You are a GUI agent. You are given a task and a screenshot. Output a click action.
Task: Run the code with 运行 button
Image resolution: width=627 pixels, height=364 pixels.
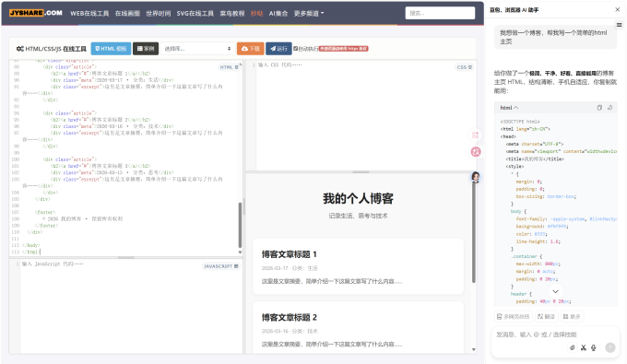[278, 49]
